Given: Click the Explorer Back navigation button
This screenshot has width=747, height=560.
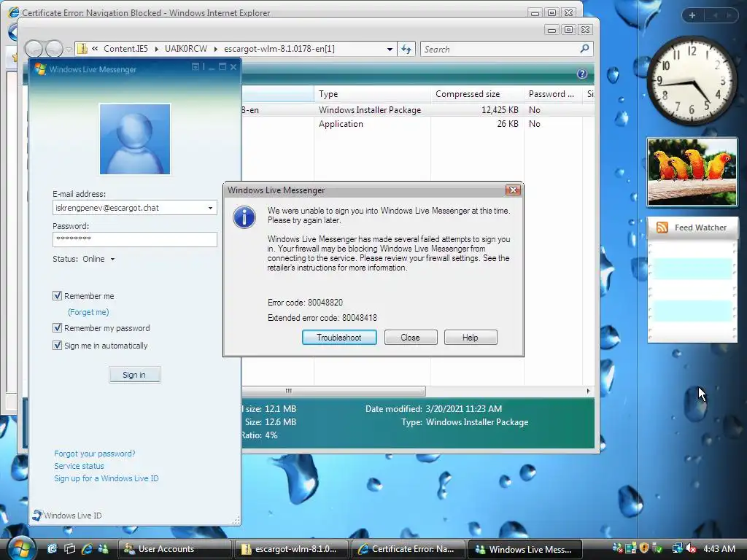Looking at the screenshot, I should coord(34,49).
